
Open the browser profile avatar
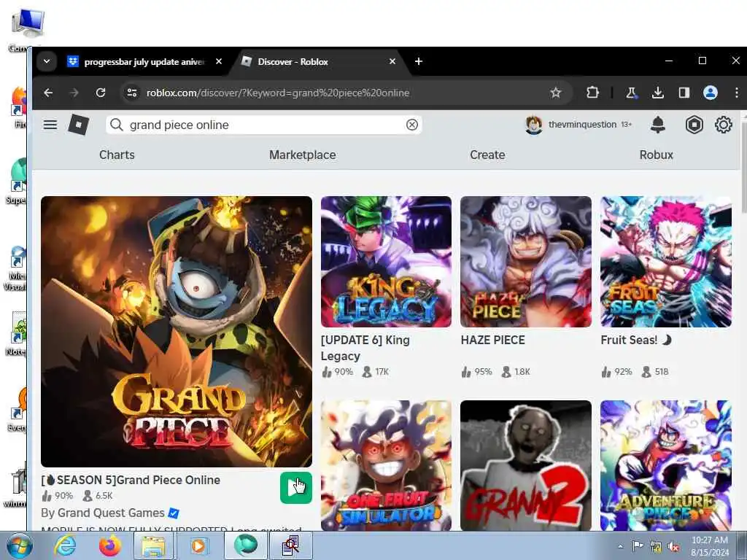(711, 93)
